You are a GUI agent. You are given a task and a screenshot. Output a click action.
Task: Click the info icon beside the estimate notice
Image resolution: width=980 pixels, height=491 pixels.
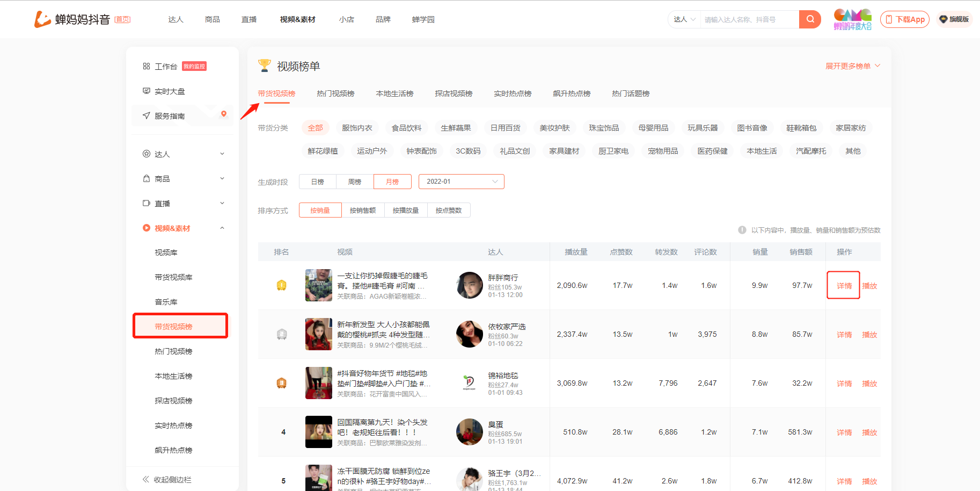tap(742, 230)
